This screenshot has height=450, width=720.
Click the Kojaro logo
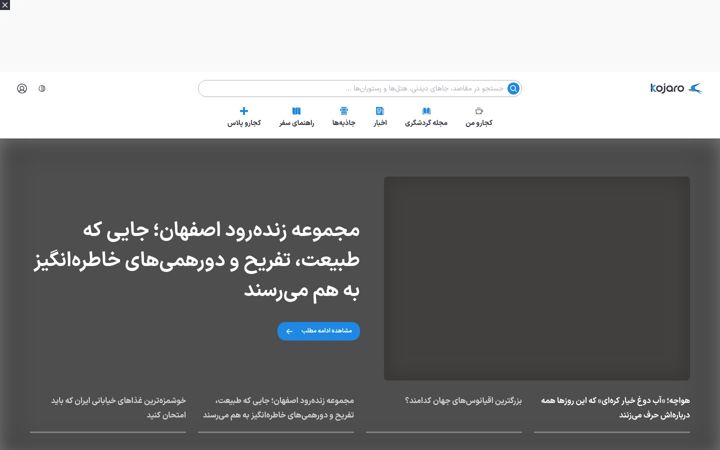point(676,88)
